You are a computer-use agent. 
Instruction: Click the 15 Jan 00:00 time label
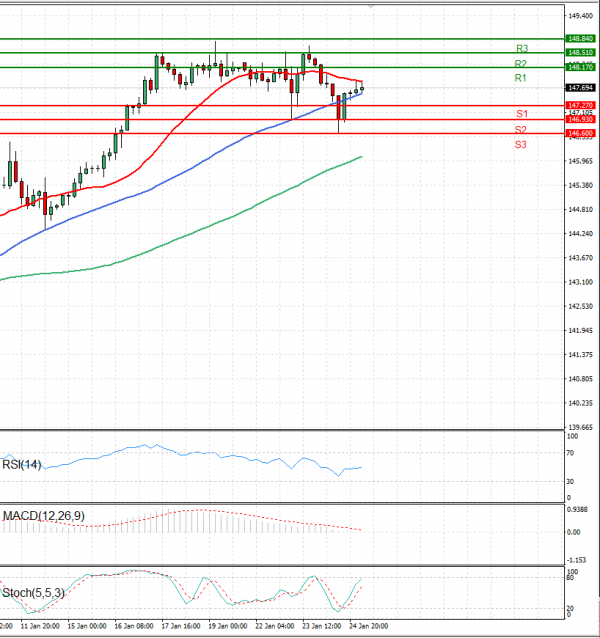(87, 626)
